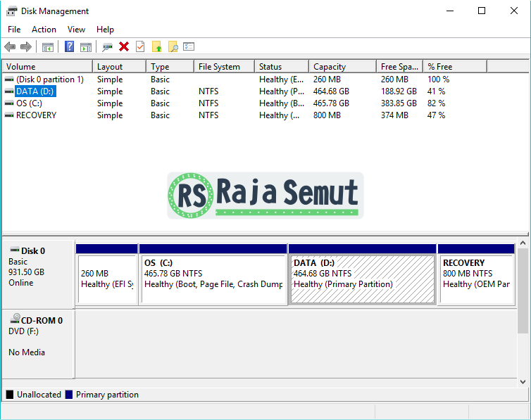The width and height of the screenshot is (531, 420).
Task: Click the scroll up arrow in disk pane
Action: tap(523, 243)
